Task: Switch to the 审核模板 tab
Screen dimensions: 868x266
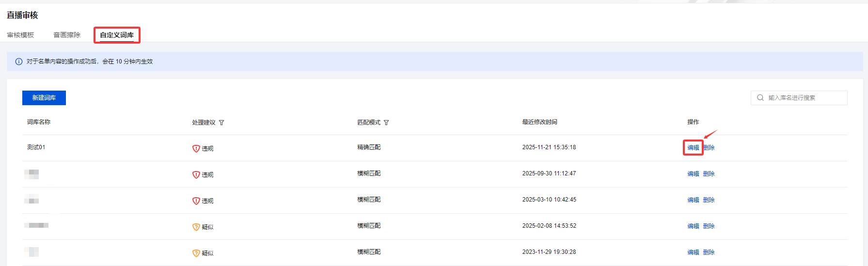Action: click(x=20, y=35)
